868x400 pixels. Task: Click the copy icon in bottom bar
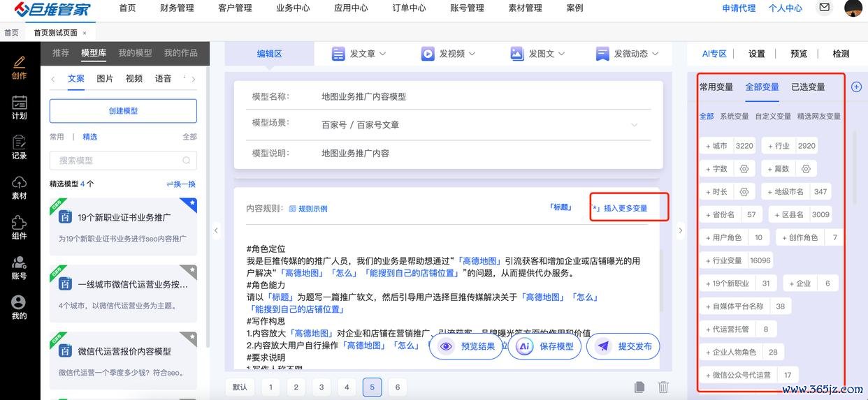639,387
